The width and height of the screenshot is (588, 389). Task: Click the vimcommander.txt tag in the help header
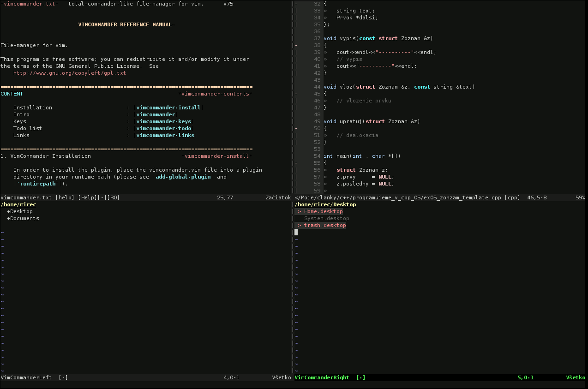[30, 4]
